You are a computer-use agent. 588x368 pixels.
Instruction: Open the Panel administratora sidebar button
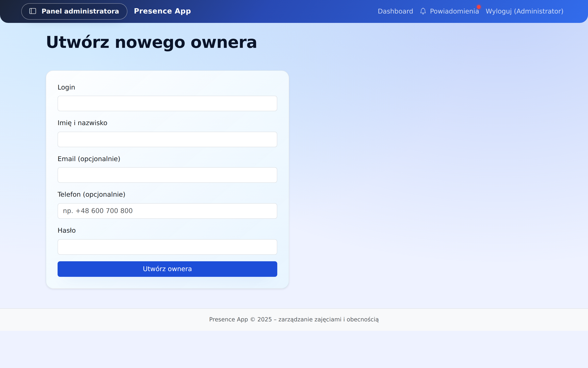(x=74, y=11)
